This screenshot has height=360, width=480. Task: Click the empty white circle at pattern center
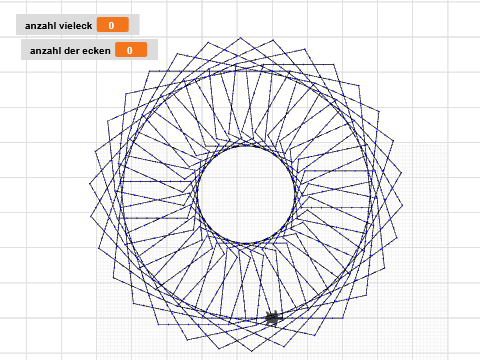coord(246,195)
